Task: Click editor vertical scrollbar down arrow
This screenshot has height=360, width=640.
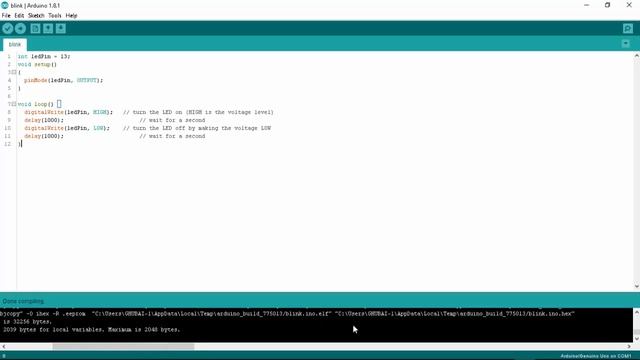Action: click(636, 287)
